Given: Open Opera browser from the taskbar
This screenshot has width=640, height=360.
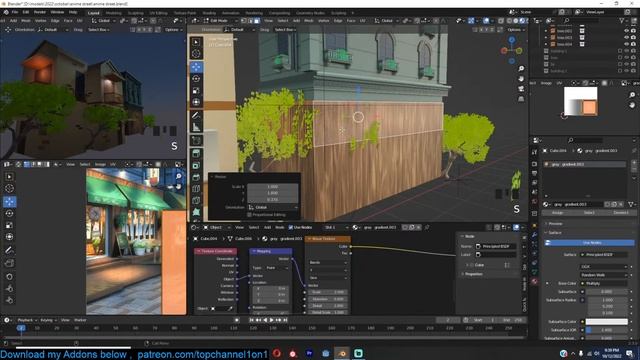Looking at the screenshot, I should coord(277,353).
